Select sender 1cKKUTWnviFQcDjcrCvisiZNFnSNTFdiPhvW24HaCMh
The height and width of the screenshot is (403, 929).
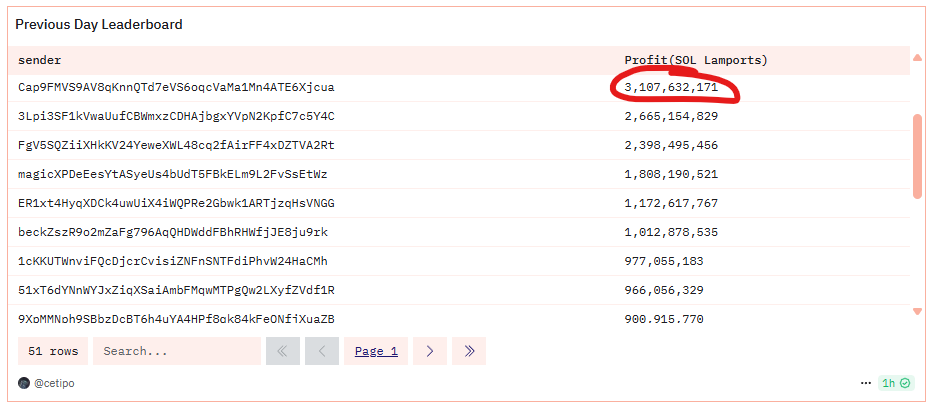coord(172,261)
